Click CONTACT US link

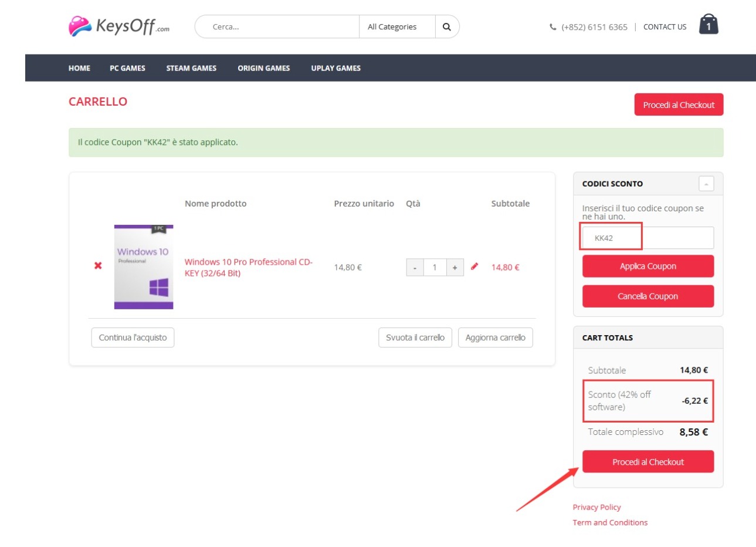[x=665, y=27]
